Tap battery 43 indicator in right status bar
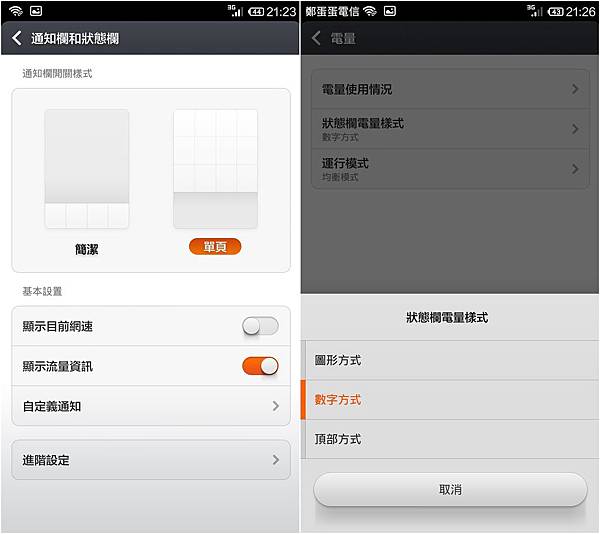 [x=556, y=12]
